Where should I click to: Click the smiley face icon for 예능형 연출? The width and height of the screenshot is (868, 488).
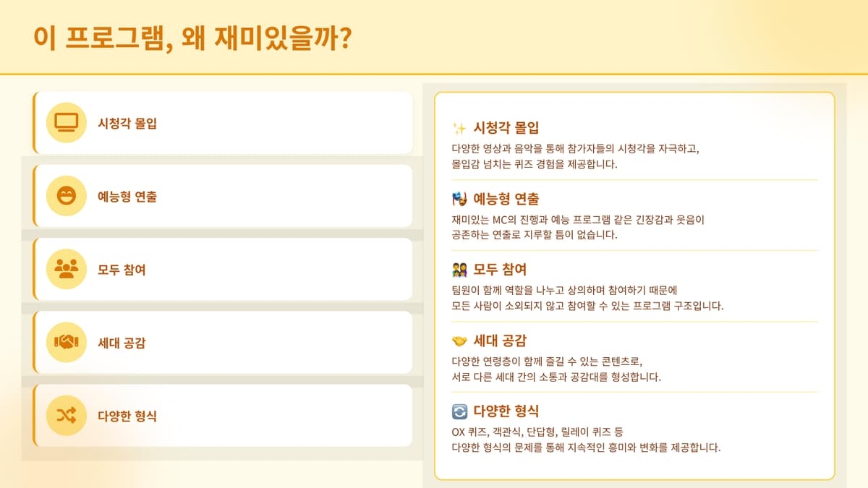pos(66,196)
